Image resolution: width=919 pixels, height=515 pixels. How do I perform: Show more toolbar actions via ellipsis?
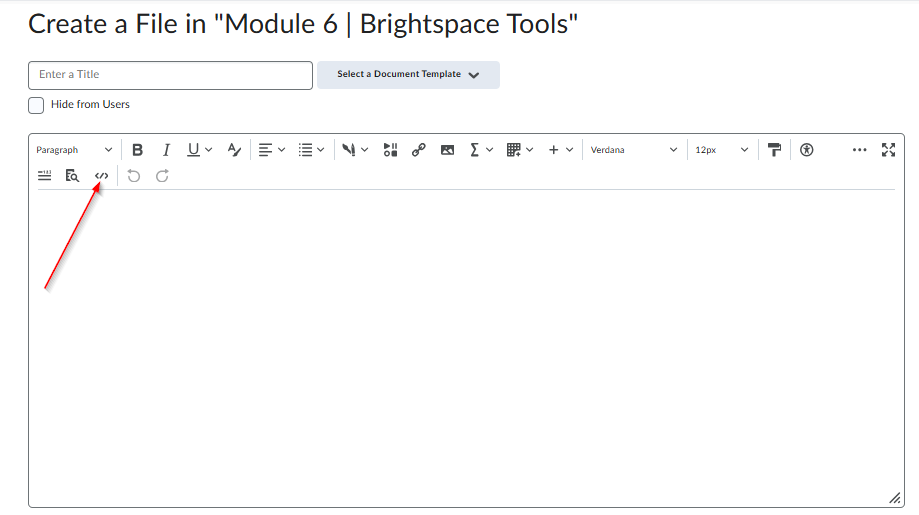pyautogui.click(x=859, y=150)
